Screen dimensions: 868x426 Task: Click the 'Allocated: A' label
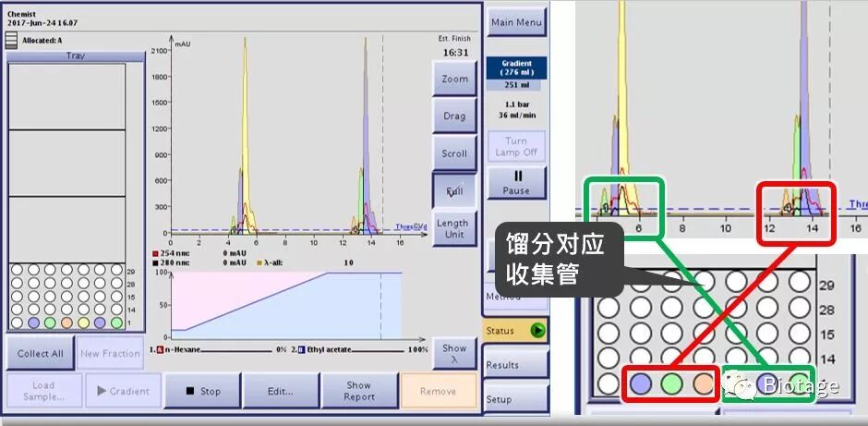pos(42,41)
